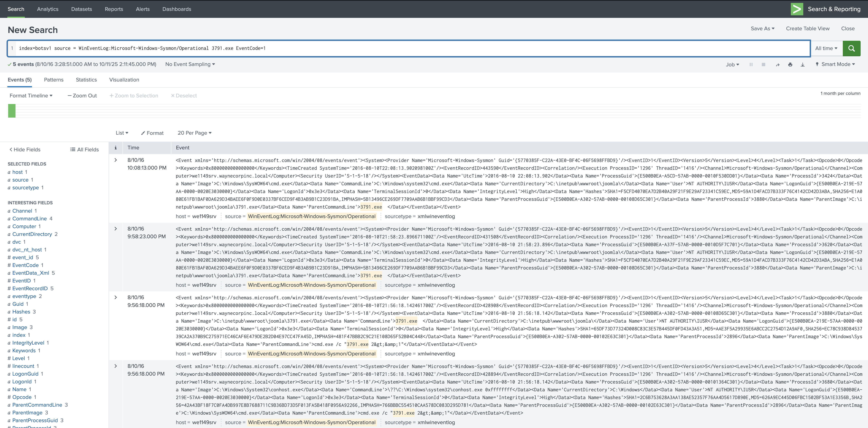
Task: Open the 20 Per Page dropdown
Action: (194, 133)
